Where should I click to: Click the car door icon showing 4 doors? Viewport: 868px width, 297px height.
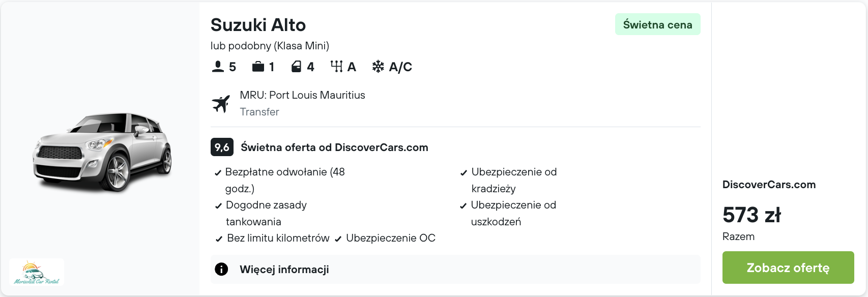297,65
